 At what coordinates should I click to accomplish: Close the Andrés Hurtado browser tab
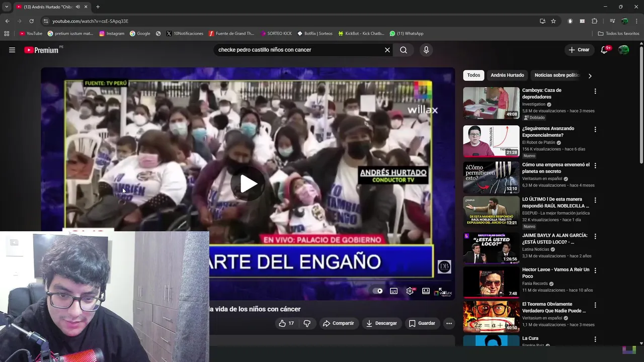coord(86,7)
